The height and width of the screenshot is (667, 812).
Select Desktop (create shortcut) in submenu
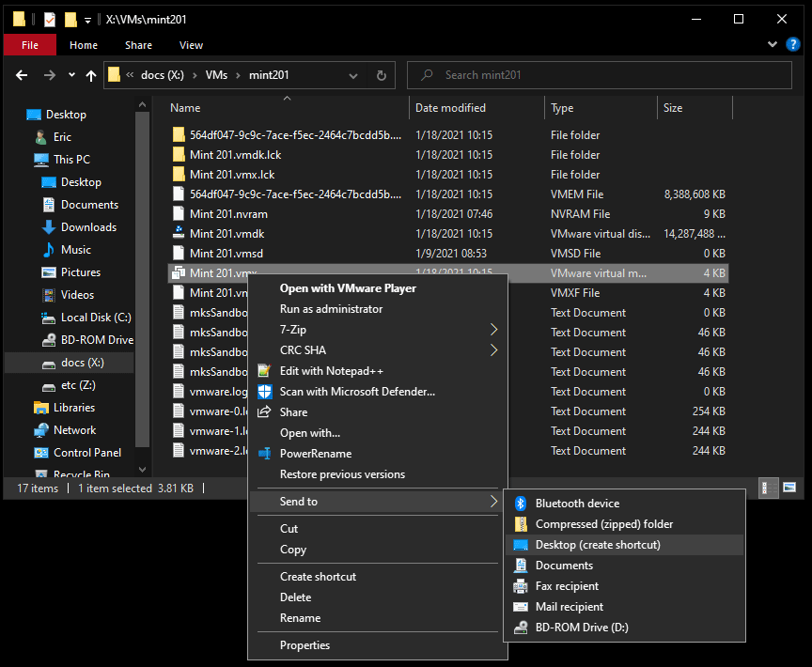point(624,544)
